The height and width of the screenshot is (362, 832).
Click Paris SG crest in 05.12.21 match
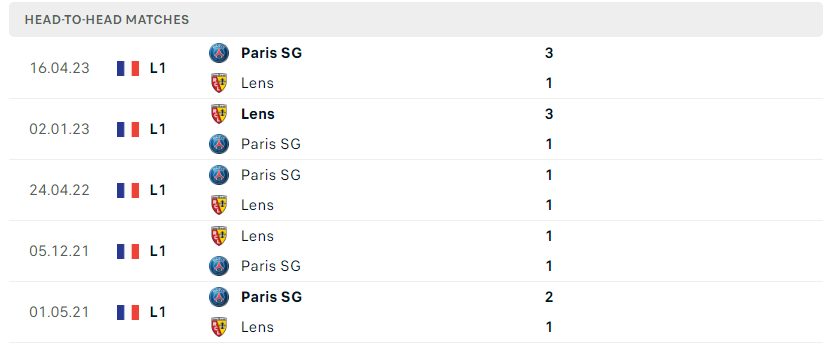219,266
